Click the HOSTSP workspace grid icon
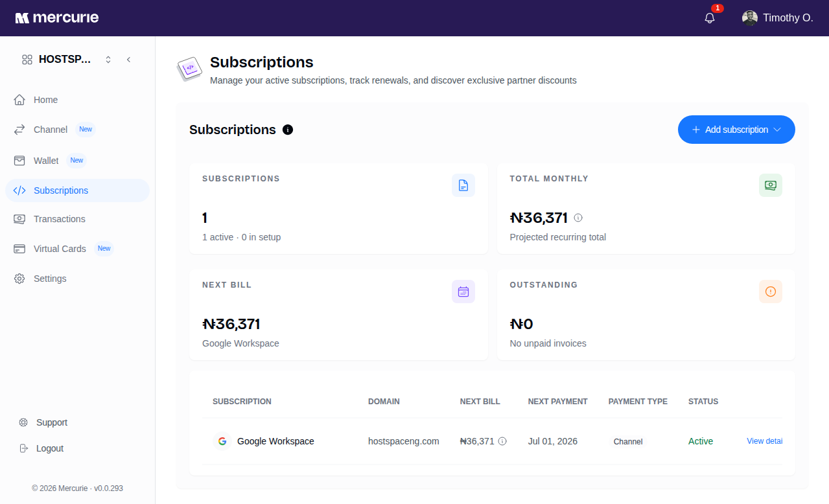The width and height of the screenshot is (829, 504). (27, 60)
